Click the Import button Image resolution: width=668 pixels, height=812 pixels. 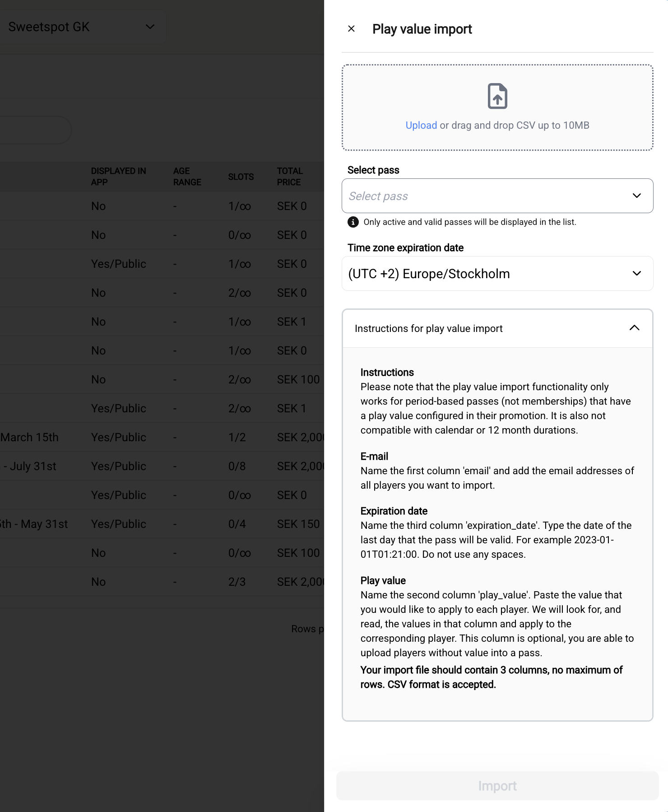(x=497, y=786)
